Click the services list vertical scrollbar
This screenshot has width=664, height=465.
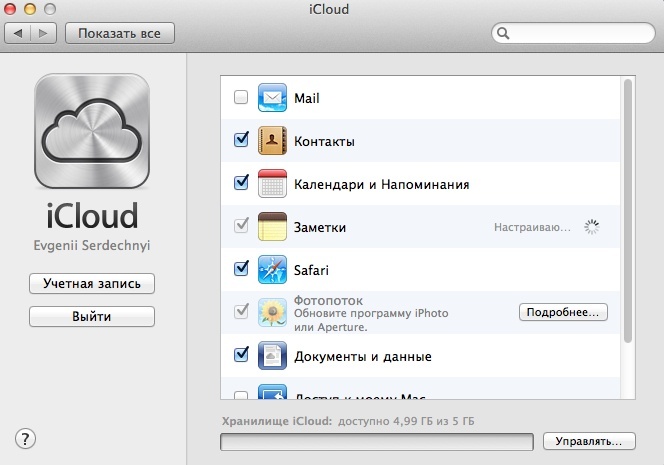628,210
